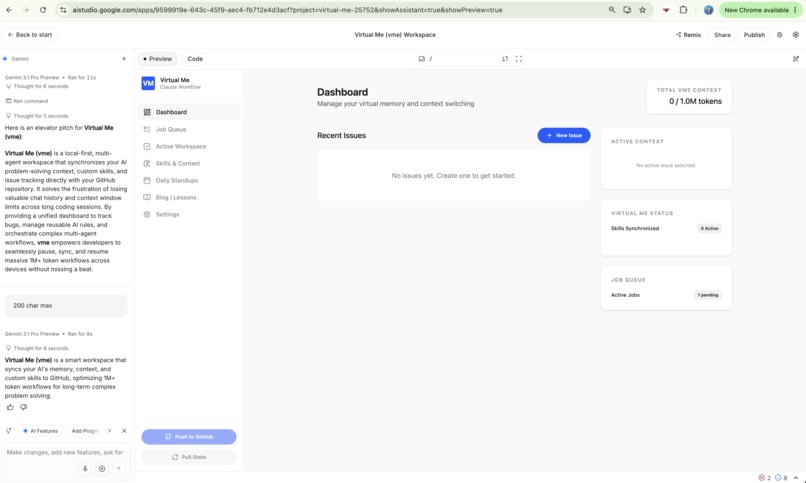Click the zoom magnifier icon in address bar

pyautogui.click(x=612, y=10)
